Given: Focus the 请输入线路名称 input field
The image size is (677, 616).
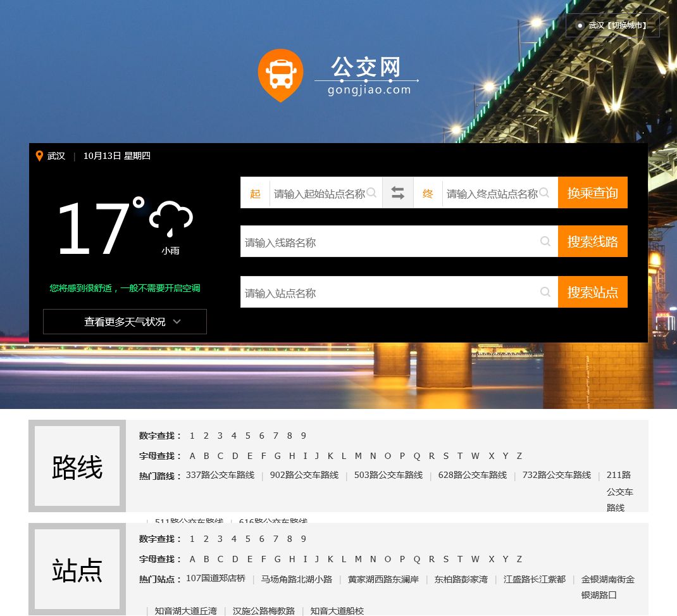Looking at the screenshot, I should pos(399,241).
